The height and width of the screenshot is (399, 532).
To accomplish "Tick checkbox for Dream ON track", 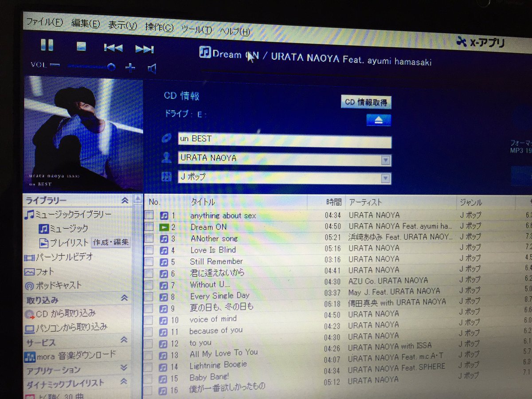I will click(x=149, y=227).
